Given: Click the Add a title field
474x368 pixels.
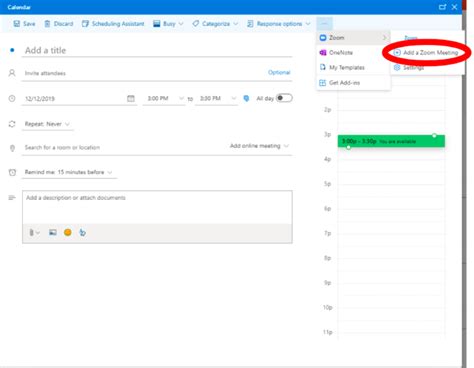Looking at the screenshot, I should (x=157, y=50).
